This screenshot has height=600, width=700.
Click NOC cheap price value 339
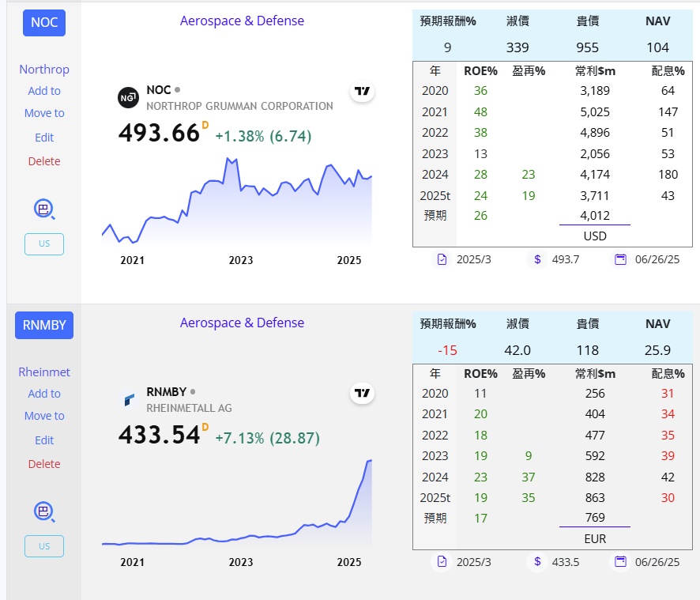tap(517, 47)
